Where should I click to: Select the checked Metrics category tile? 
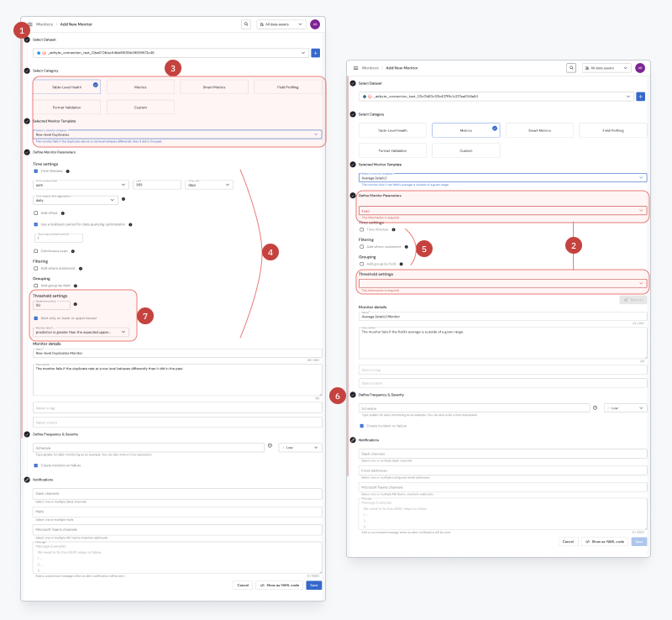pyautogui.click(x=466, y=130)
